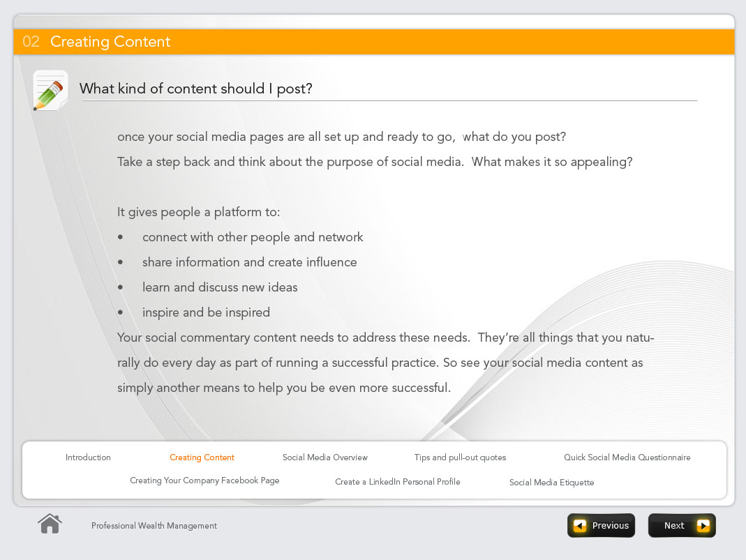
Task: Click sentence starting 'Take a step back'
Action: (x=375, y=162)
